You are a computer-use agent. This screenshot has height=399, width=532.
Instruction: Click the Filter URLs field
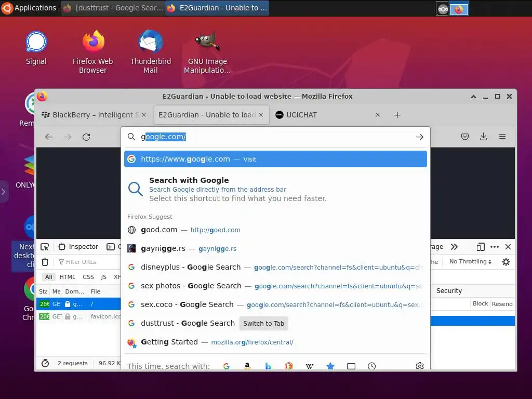coord(89,262)
